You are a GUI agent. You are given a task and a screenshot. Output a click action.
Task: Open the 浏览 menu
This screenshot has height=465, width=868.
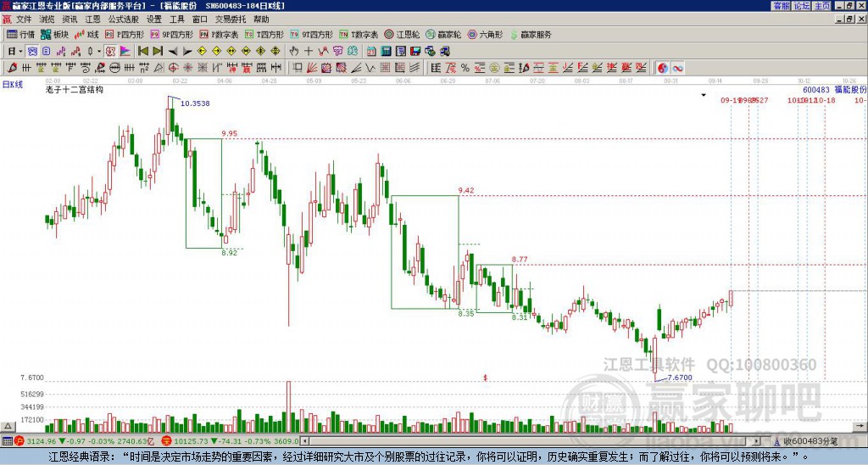pos(47,20)
